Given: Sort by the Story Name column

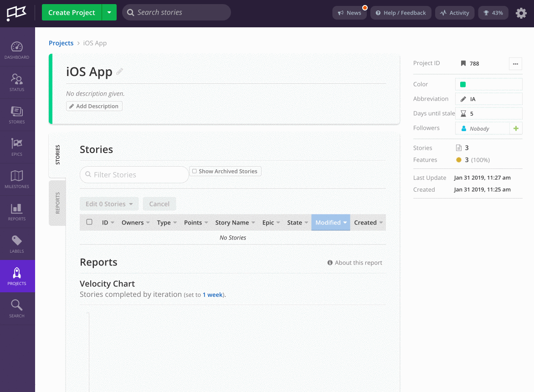Looking at the screenshot, I should coord(235,223).
